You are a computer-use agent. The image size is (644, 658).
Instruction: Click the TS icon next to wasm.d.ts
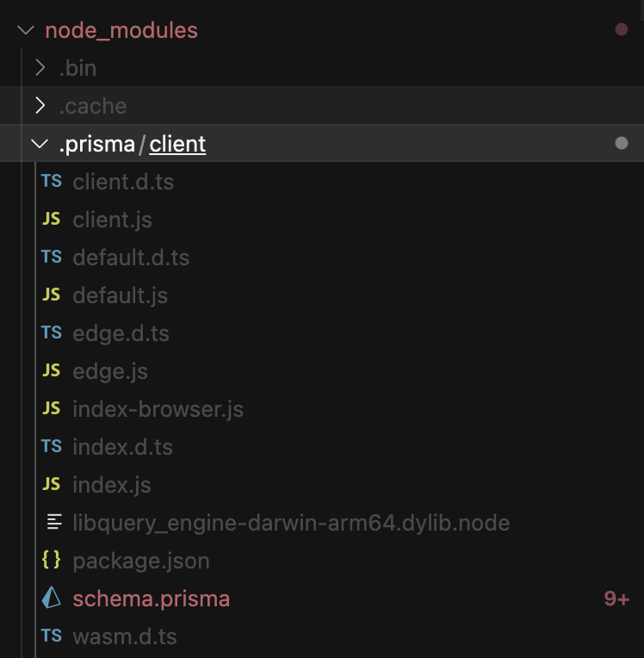52,636
